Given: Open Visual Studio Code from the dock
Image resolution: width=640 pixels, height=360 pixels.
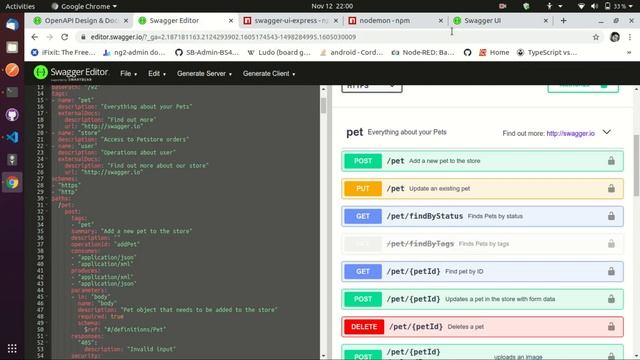Looking at the screenshot, I should pos(12,137).
